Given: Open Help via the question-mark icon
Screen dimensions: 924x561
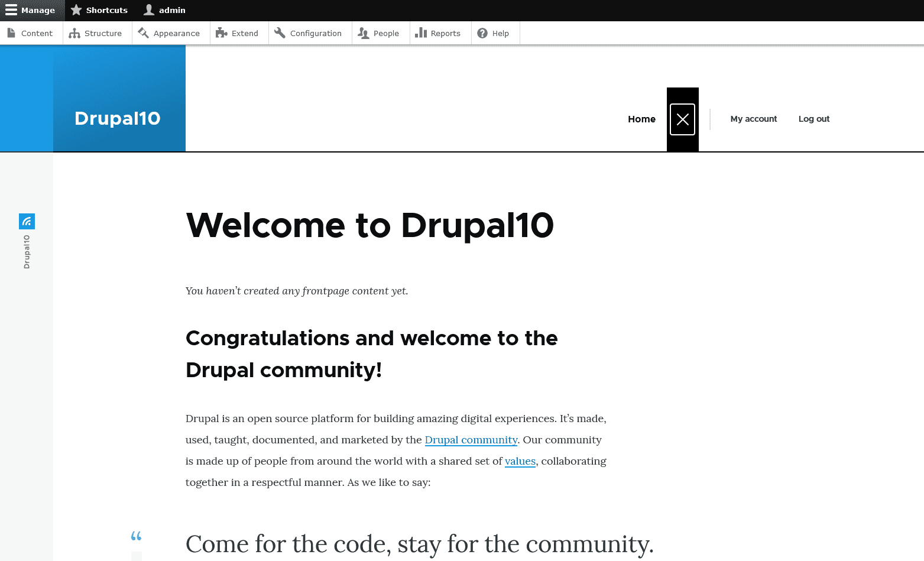Looking at the screenshot, I should (x=483, y=33).
